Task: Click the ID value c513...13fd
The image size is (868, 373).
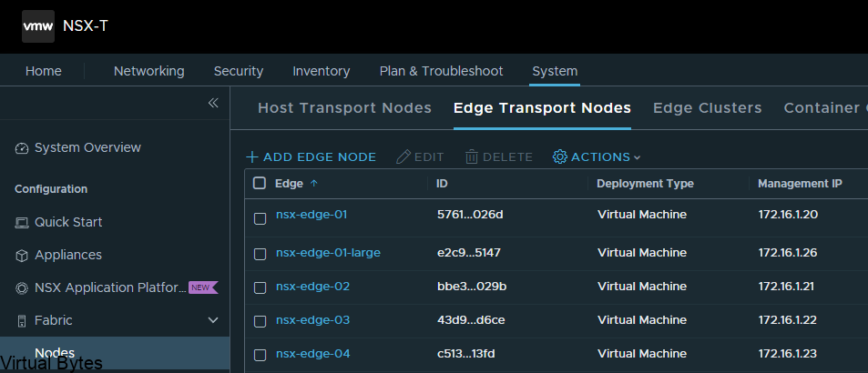Action: pyautogui.click(x=465, y=354)
